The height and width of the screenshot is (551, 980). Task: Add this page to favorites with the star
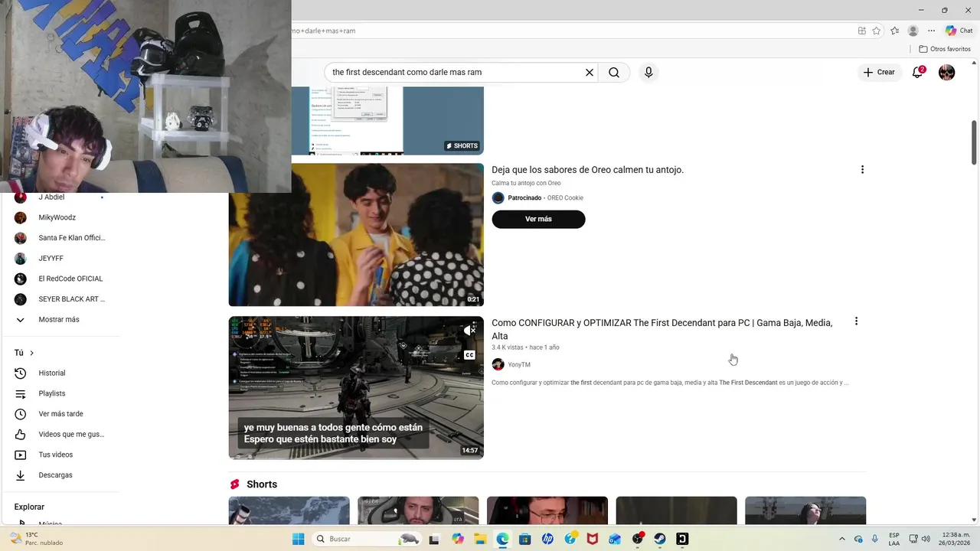pos(877,31)
